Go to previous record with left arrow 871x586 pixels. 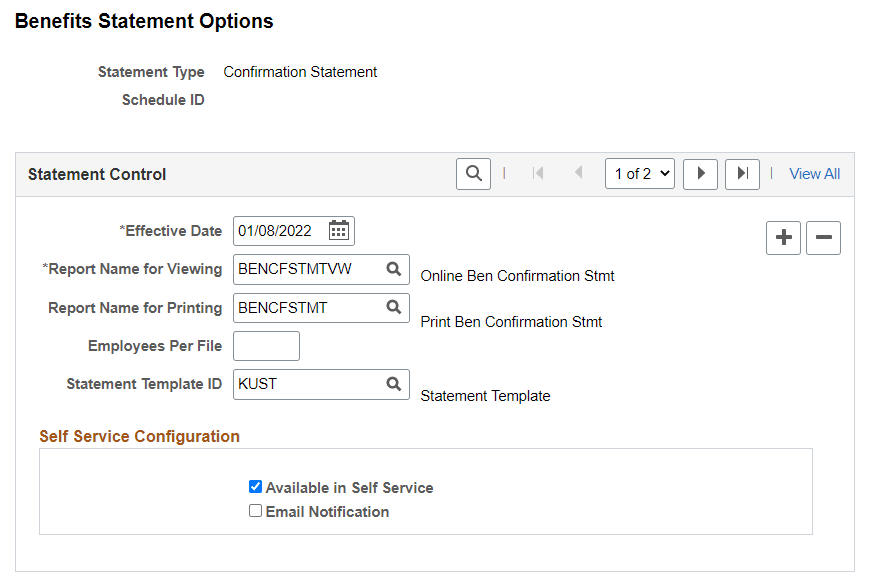578,173
